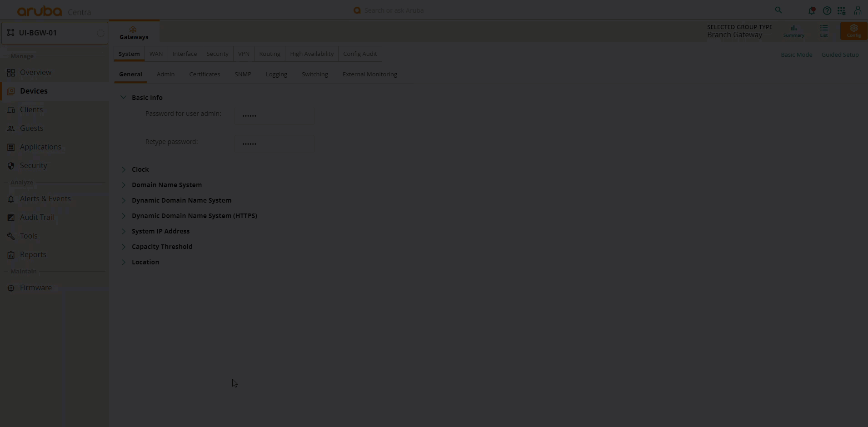This screenshot has width=868, height=427.
Task: Switch to the List view icon
Action: [x=823, y=30]
